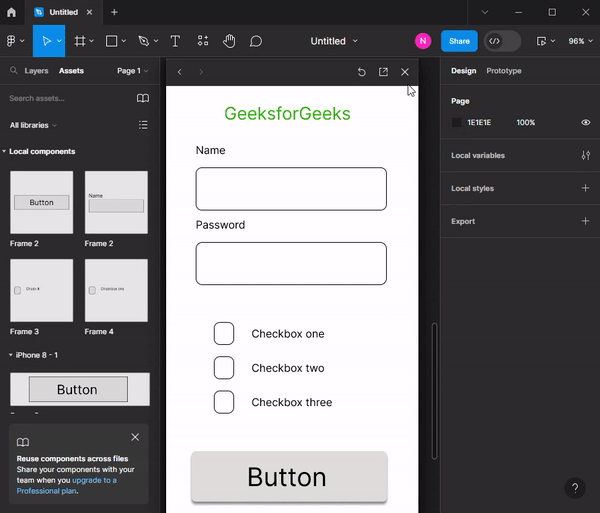Open shape tools dropdown arrow
The width and height of the screenshot is (600, 513).
tap(124, 41)
